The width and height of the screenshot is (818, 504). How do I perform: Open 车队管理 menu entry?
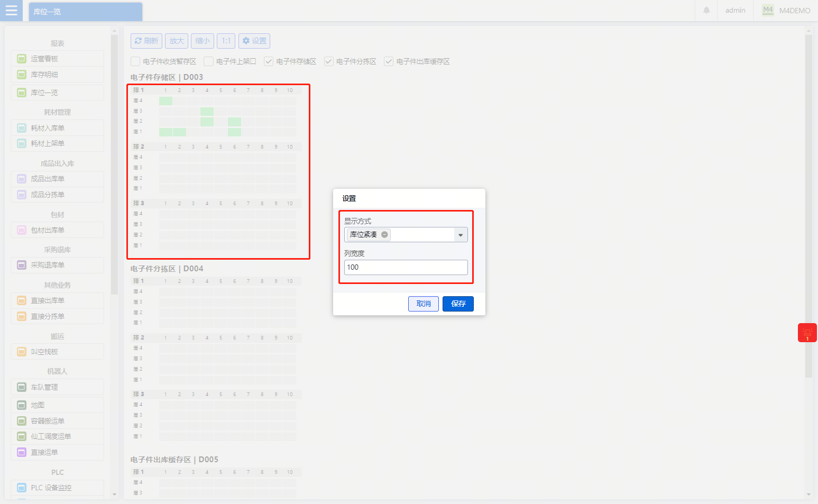coord(57,387)
